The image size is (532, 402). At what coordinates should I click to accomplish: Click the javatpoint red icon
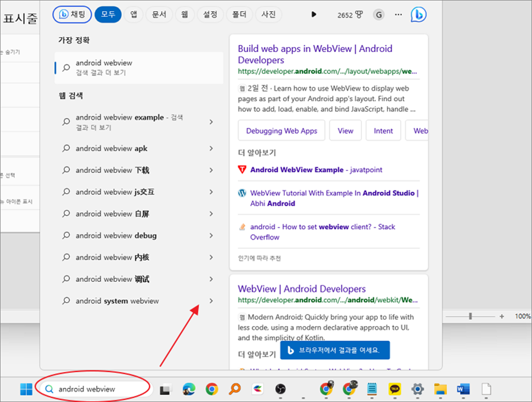(242, 170)
